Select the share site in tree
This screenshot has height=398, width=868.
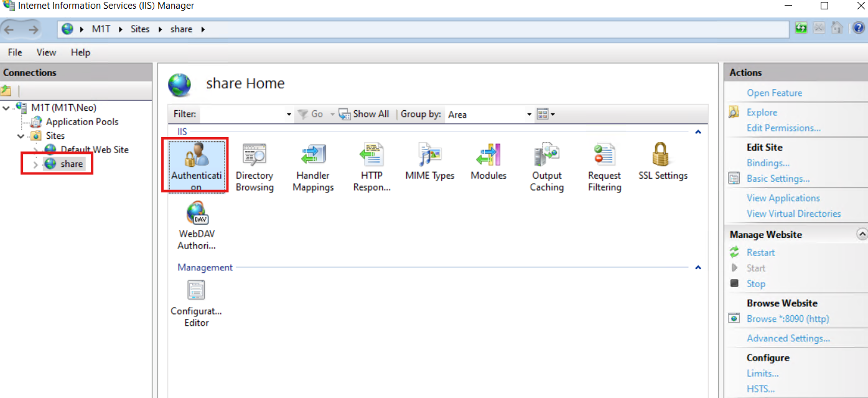pos(72,164)
